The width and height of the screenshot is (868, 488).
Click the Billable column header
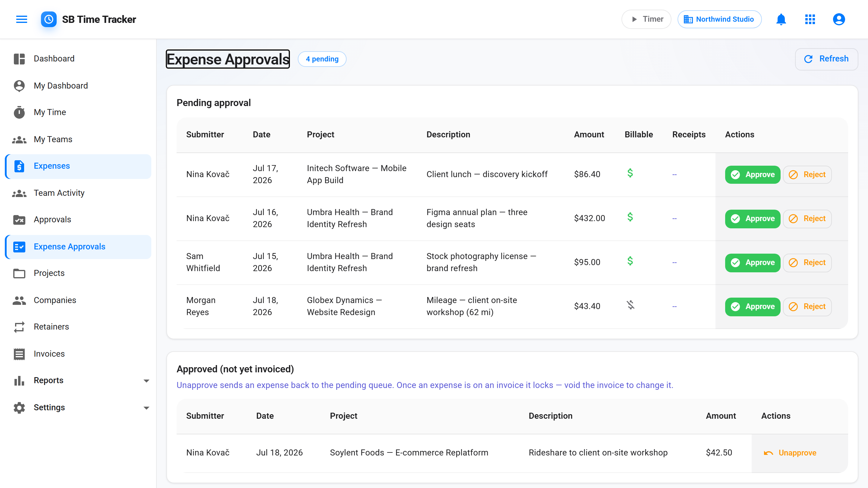tap(639, 134)
